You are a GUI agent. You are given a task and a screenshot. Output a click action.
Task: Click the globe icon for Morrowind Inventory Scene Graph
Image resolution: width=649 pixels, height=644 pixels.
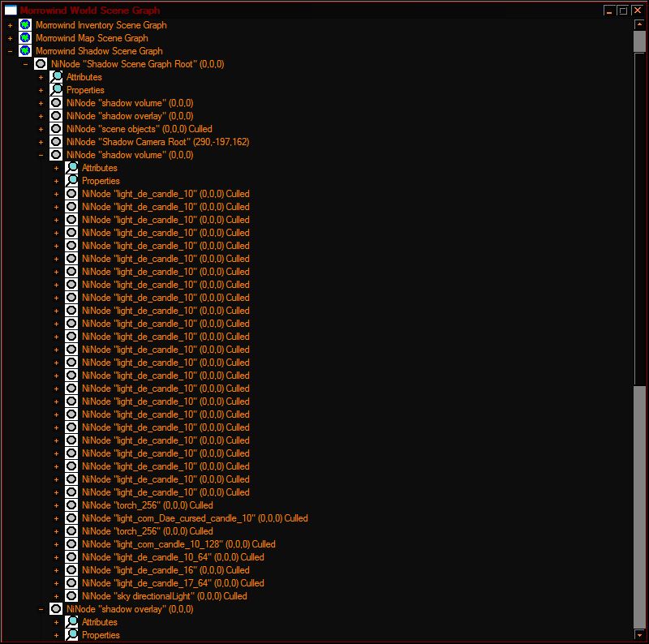(x=25, y=25)
